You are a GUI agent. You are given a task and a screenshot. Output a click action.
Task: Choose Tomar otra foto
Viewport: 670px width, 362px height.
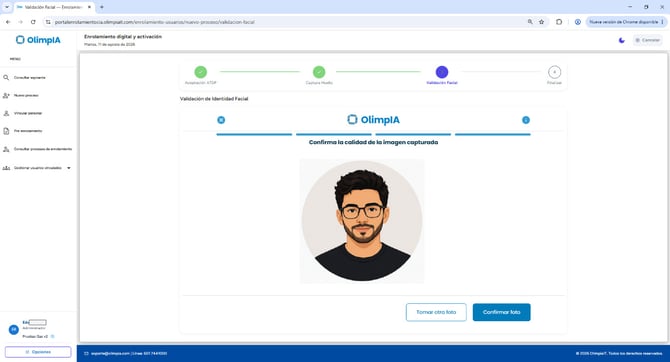436,312
